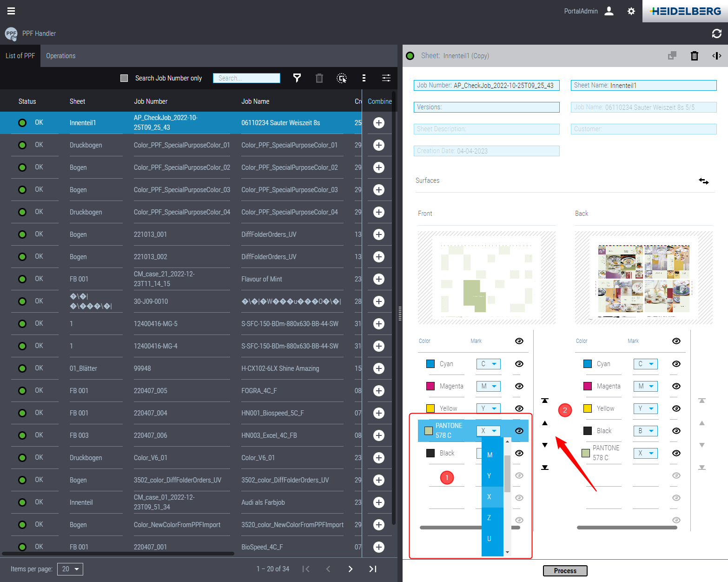Go to next page of PPF list
728x582 pixels.
pos(350,569)
